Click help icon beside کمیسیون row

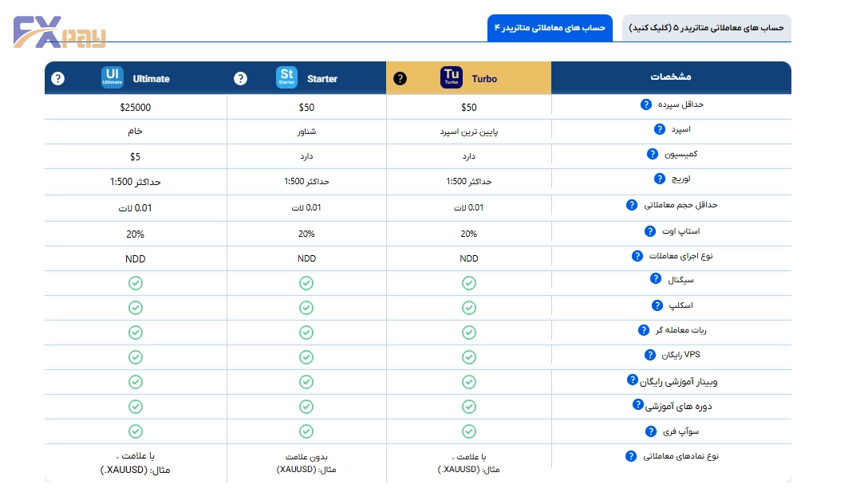(x=653, y=154)
